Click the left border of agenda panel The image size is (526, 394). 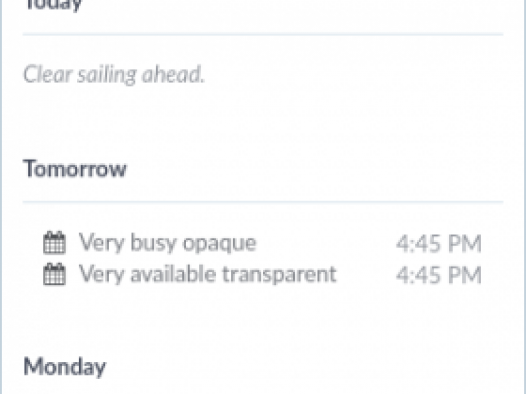coord(1,197)
